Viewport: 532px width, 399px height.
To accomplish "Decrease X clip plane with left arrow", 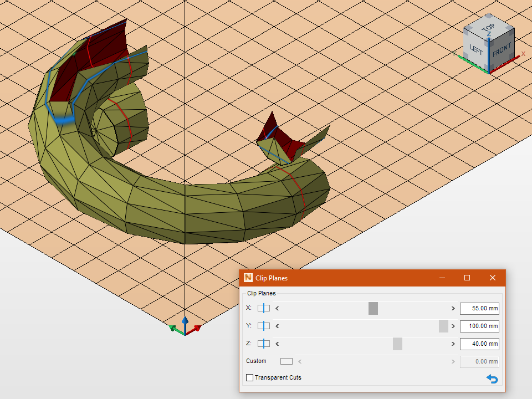I will [x=277, y=309].
